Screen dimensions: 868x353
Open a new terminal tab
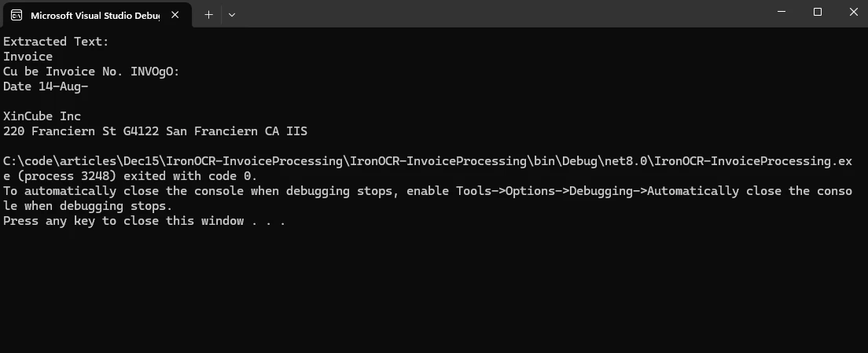pyautogui.click(x=208, y=14)
